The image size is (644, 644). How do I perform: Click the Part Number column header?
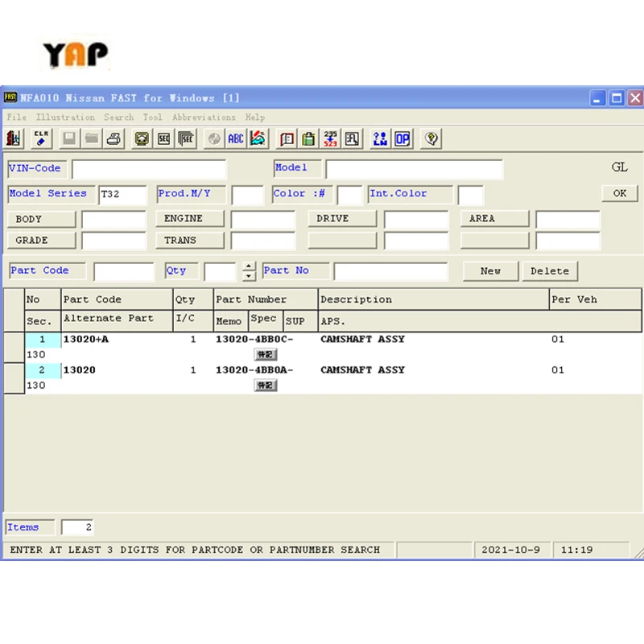coord(266,299)
